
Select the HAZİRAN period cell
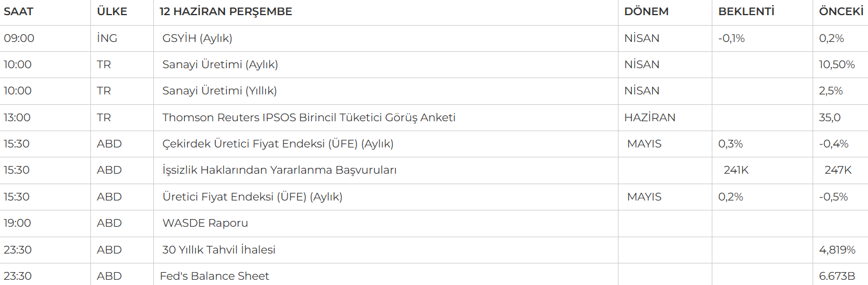(650, 118)
